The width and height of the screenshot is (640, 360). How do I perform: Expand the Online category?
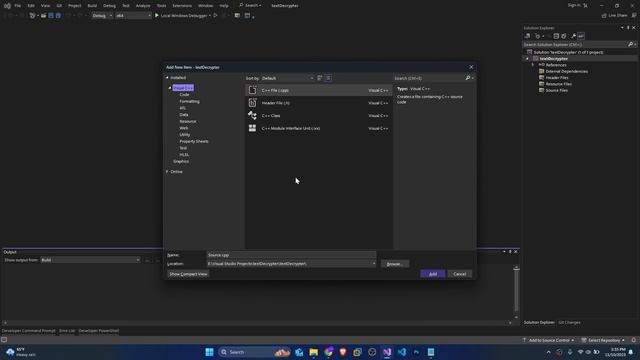point(167,171)
